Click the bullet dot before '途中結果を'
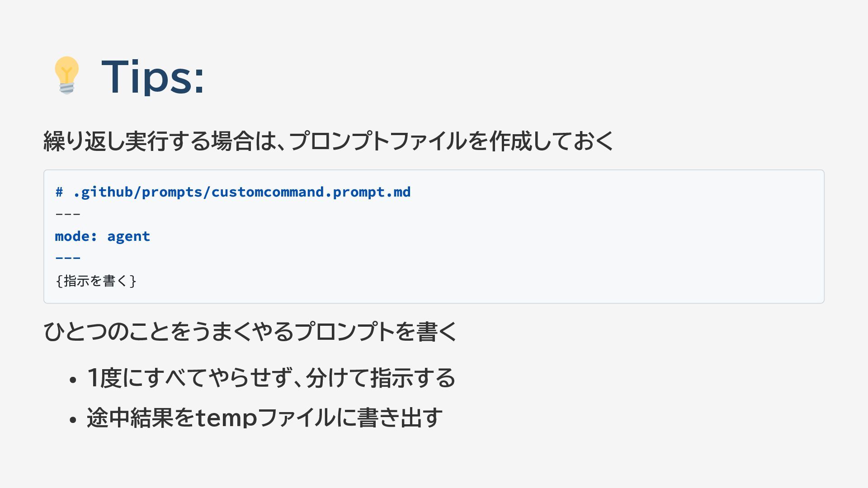The image size is (868, 488). tap(73, 420)
